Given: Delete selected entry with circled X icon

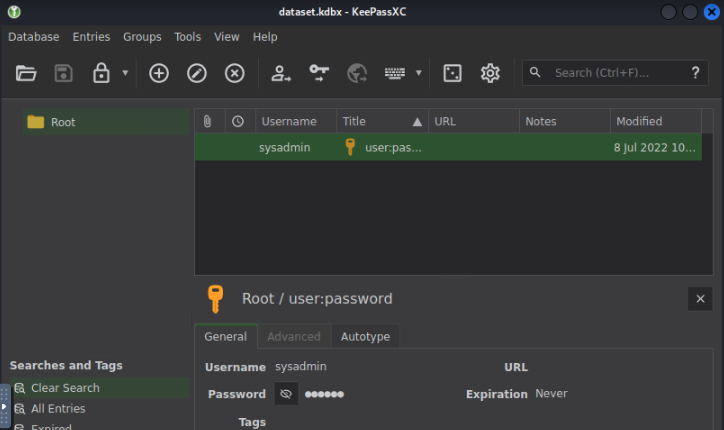Looking at the screenshot, I should 235,73.
